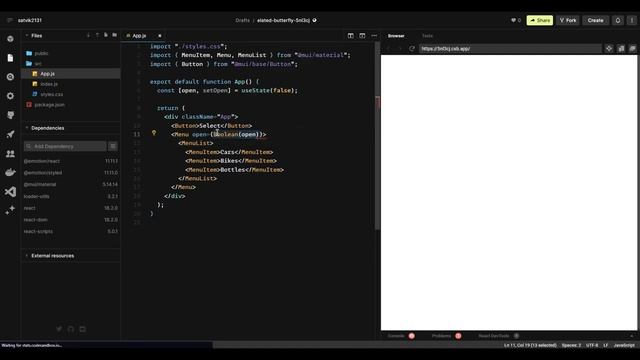Click the upload icon in Files header

pyautogui.click(x=97, y=36)
